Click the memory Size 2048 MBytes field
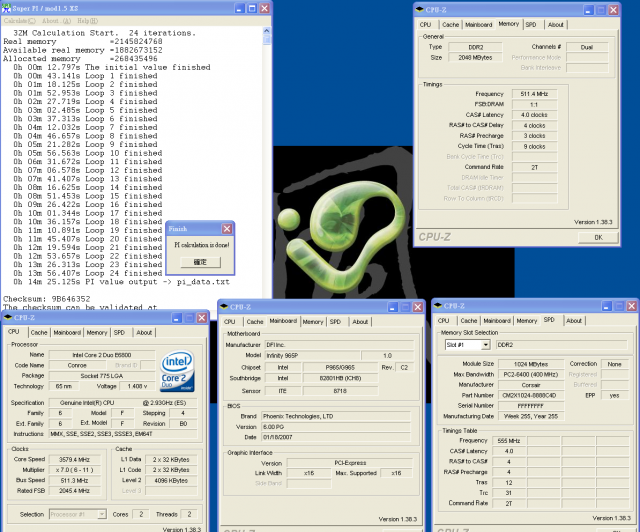640x532 pixels. point(475,58)
